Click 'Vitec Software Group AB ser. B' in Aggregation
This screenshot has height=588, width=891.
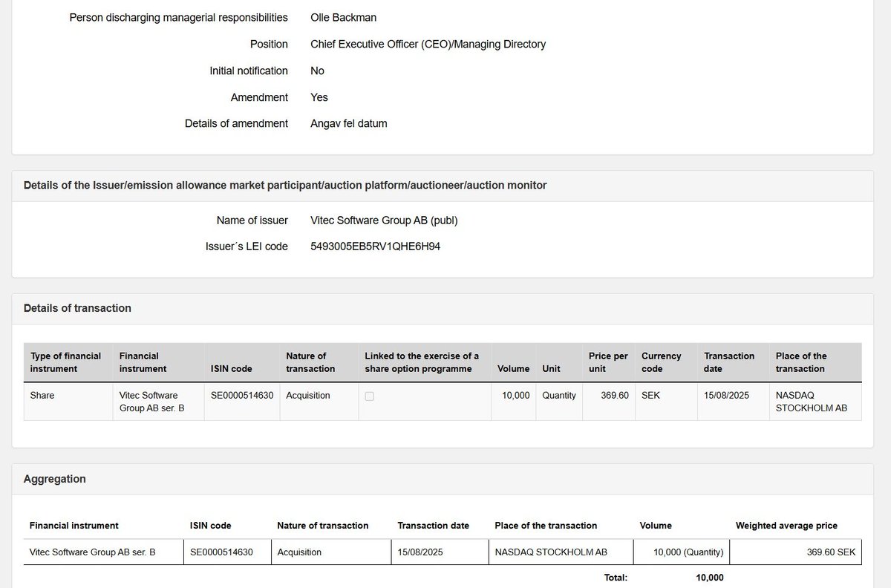tap(92, 552)
